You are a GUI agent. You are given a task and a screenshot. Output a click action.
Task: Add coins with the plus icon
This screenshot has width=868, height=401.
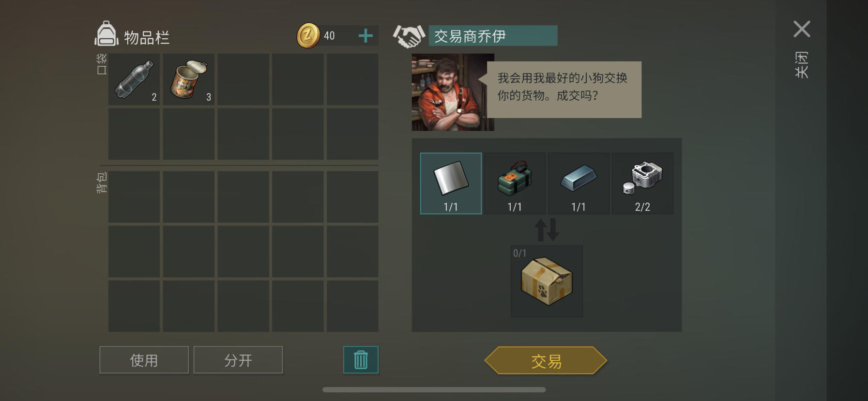(365, 35)
